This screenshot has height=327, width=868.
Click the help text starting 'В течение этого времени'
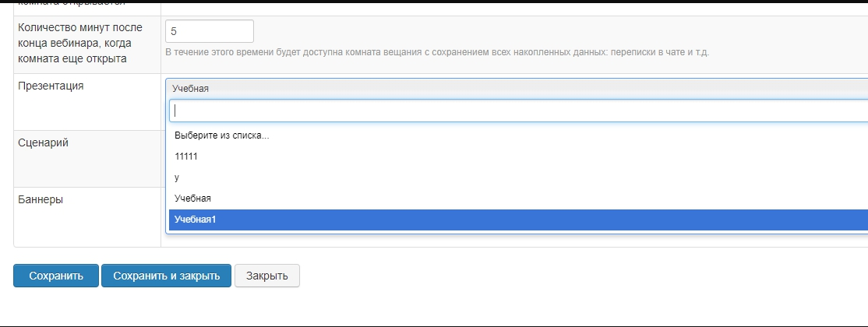(437, 53)
